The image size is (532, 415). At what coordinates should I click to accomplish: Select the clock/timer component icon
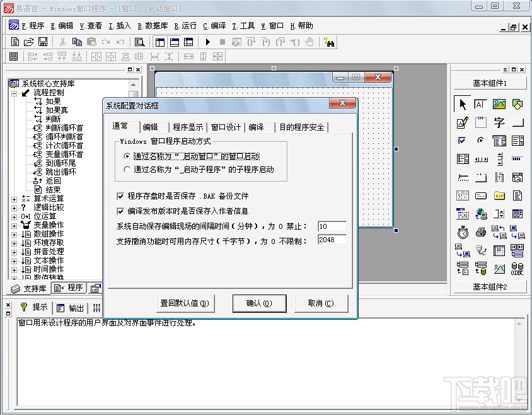point(461,233)
